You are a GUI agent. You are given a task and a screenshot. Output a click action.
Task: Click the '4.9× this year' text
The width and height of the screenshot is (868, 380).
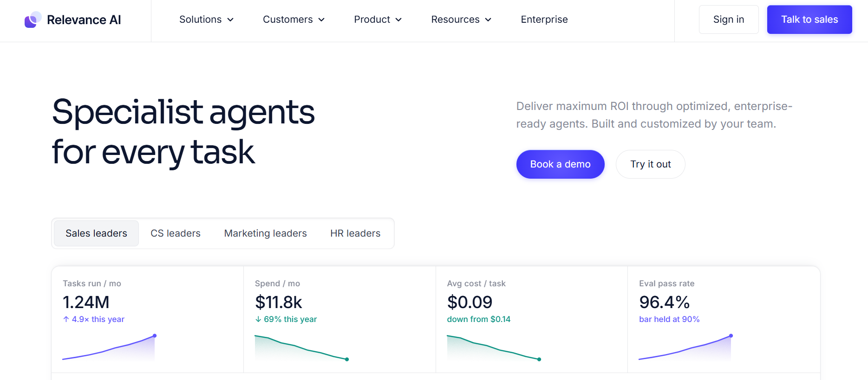pyautogui.click(x=98, y=319)
